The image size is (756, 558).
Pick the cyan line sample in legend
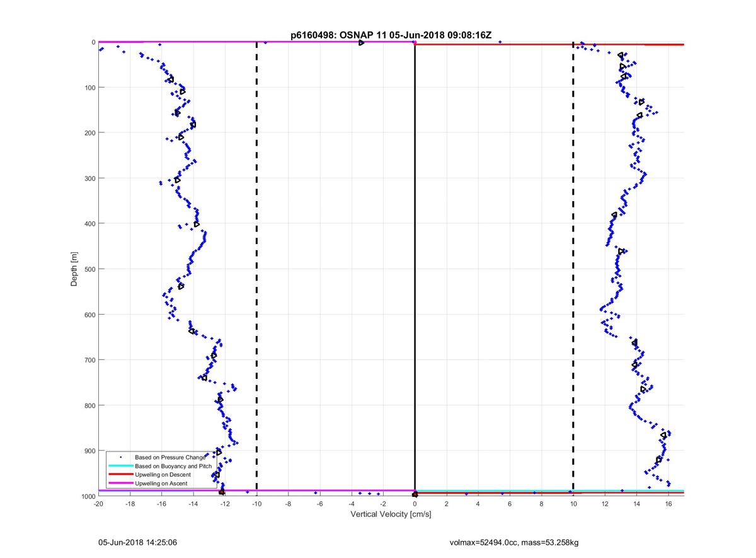tap(120, 465)
